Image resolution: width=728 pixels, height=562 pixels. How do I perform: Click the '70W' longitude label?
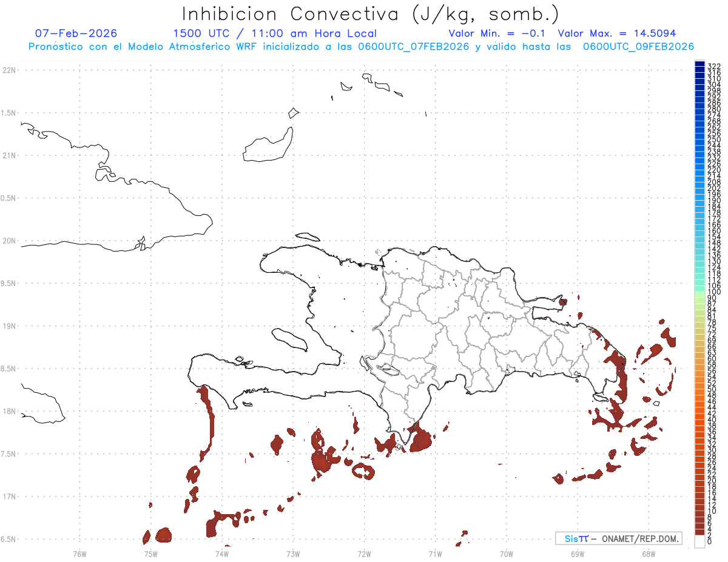click(507, 553)
